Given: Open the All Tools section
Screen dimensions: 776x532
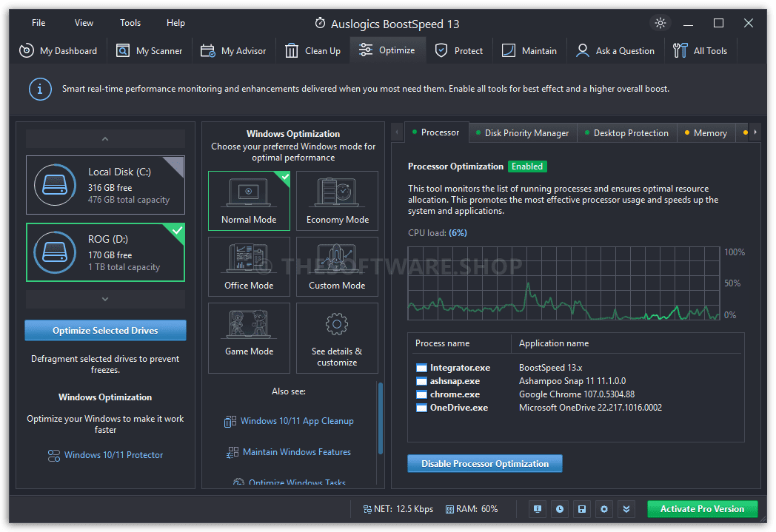Looking at the screenshot, I should pyautogui.click(x=700, y=50).
